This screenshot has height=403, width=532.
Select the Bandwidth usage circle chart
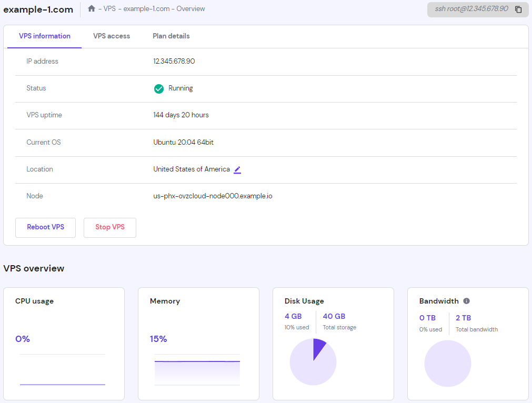tap(448, 364)
